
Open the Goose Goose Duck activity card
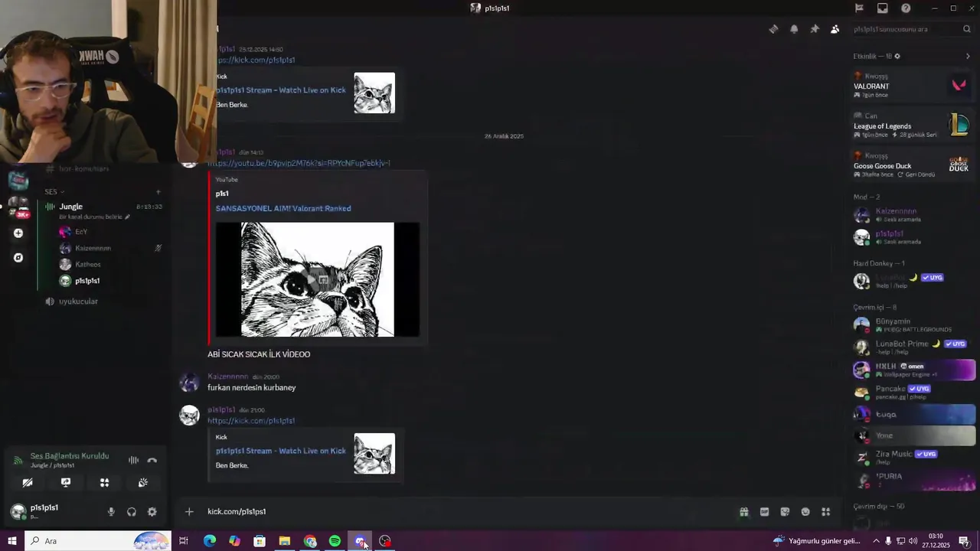tap(911, 165)
